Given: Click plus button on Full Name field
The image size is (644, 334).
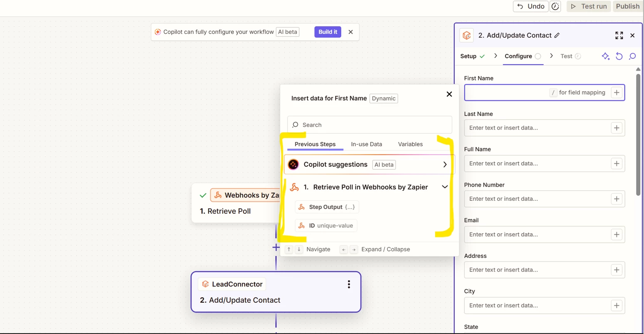Looking at the screenshot, I should pyautogui.click(x=617, y=163).
